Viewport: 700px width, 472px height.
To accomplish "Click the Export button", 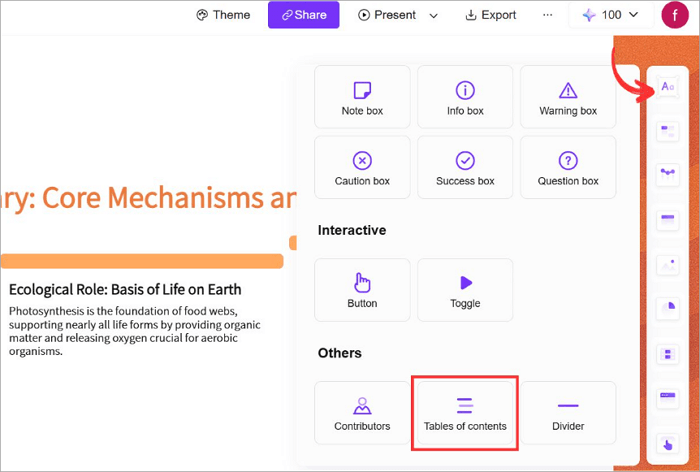I will coord(491,15).
